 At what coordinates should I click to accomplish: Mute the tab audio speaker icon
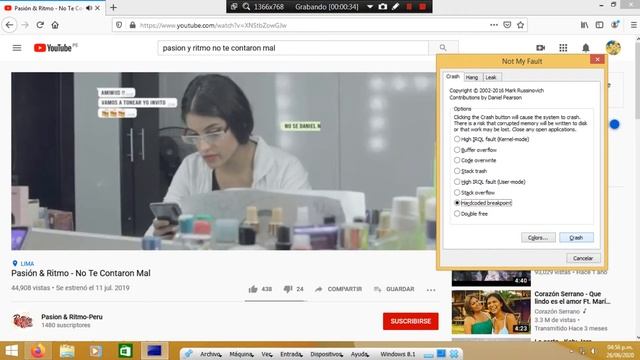[89, 8]
